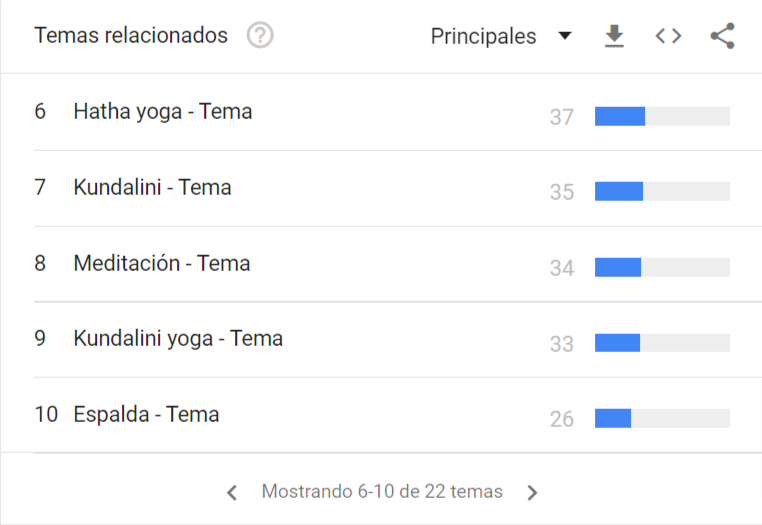Open Espalda - Tema topic
This screenshot has width=762, height=525.
coord(146,415)
